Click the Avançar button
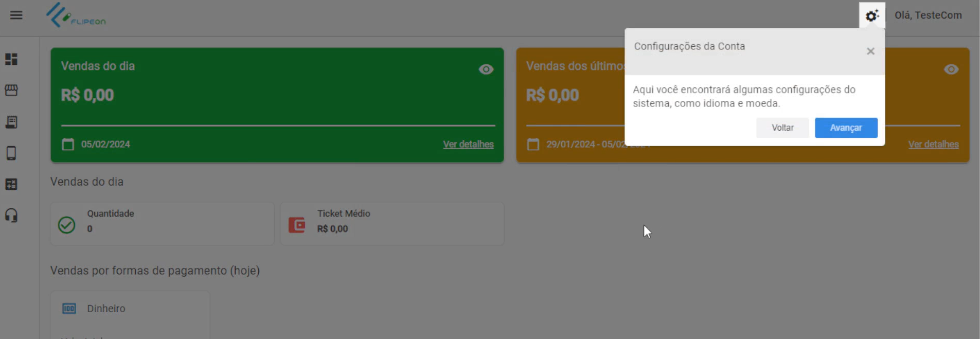980x339 pixels. coord(846,128)
